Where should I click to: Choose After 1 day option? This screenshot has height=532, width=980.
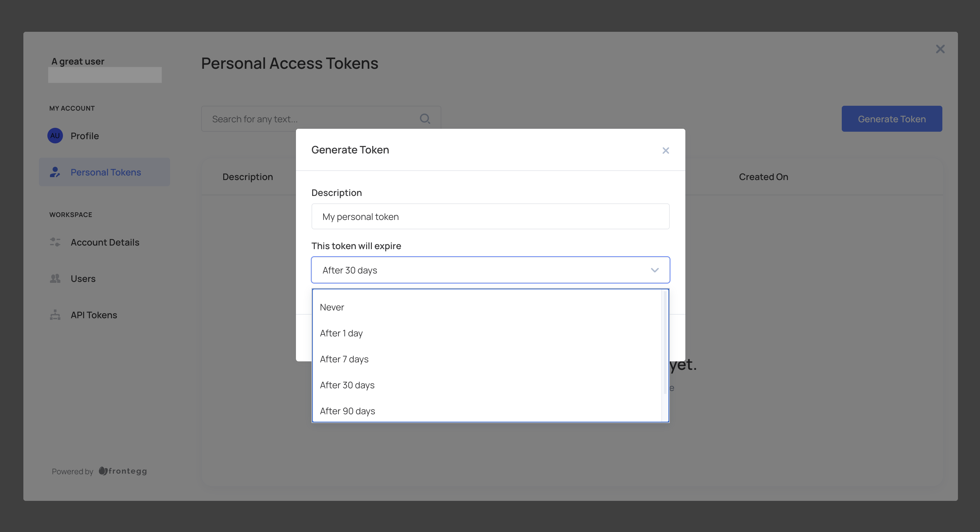click(x=341, y=333)
